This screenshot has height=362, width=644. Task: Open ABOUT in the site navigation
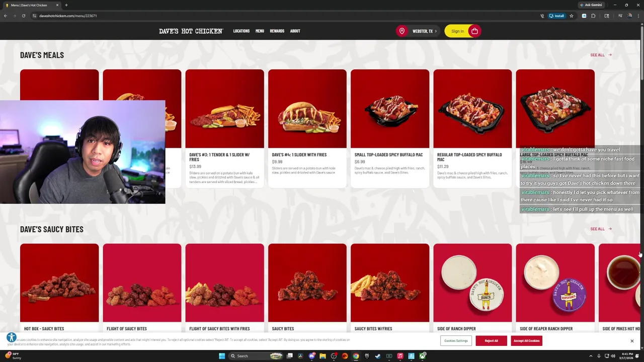point(295,31)
